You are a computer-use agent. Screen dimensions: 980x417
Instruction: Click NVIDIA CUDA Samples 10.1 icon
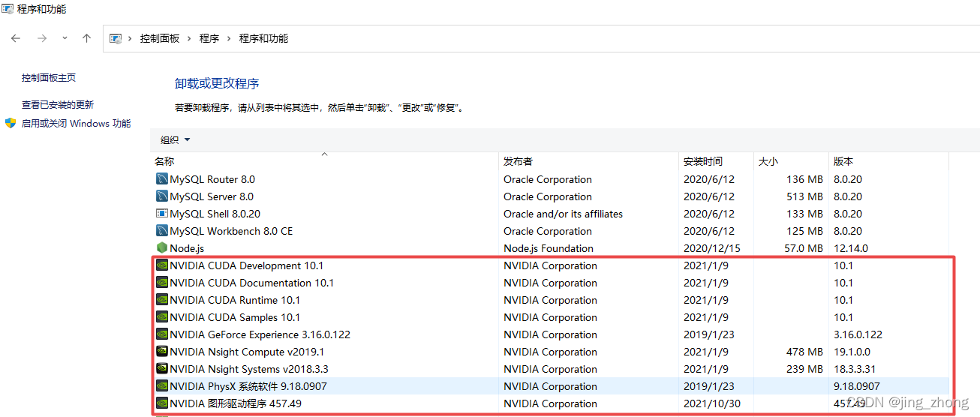click(162, 317)
